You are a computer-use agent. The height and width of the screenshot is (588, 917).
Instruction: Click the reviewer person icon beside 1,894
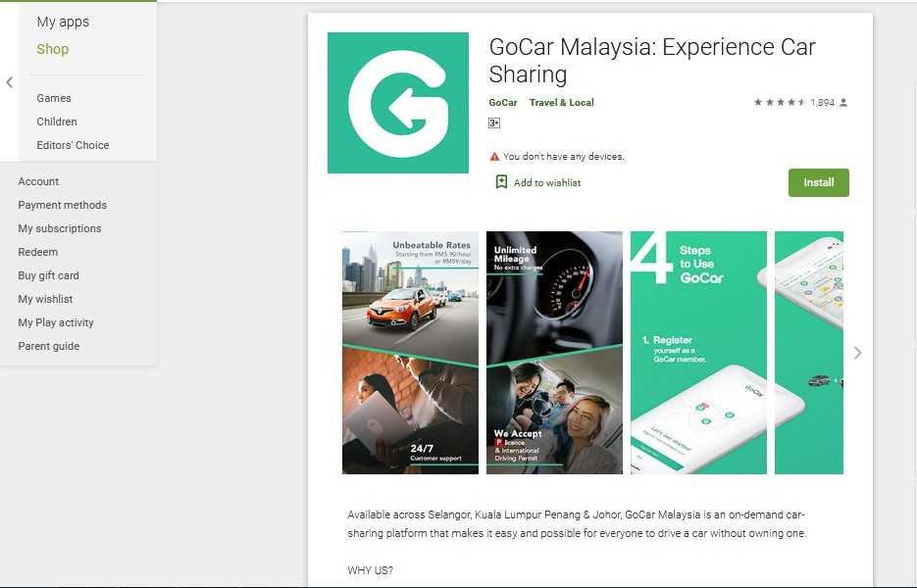[843, 102]
